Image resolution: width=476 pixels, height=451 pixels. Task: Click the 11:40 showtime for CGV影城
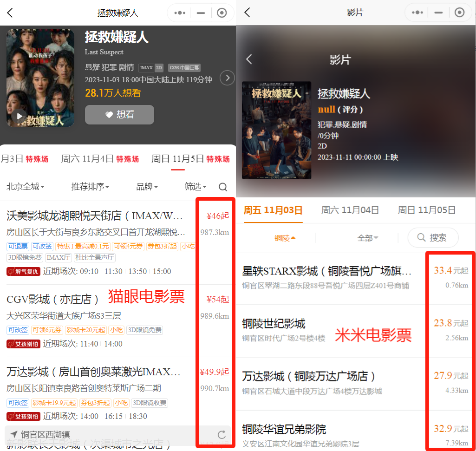[x=89, y=344]
